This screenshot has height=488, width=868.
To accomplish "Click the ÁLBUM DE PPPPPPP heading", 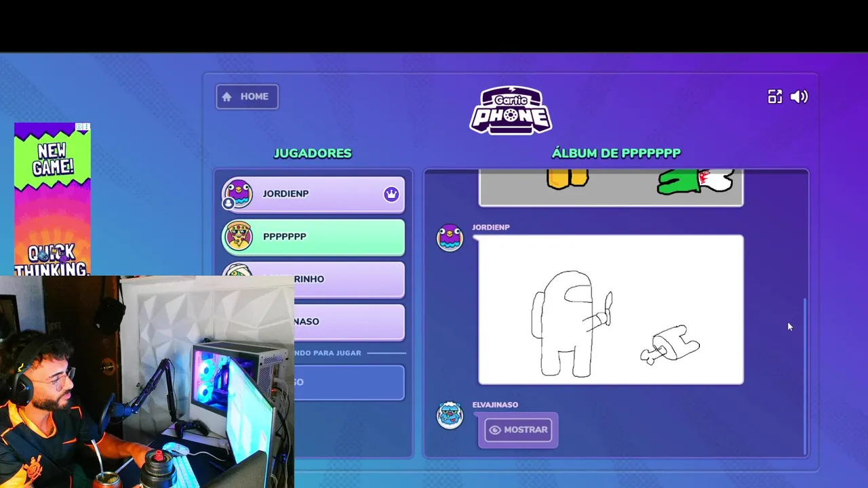I will [616, 153].
